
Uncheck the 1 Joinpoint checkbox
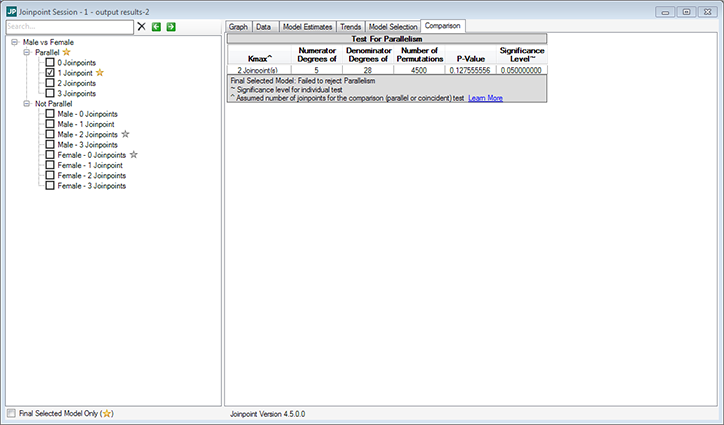tap(49, 73)
